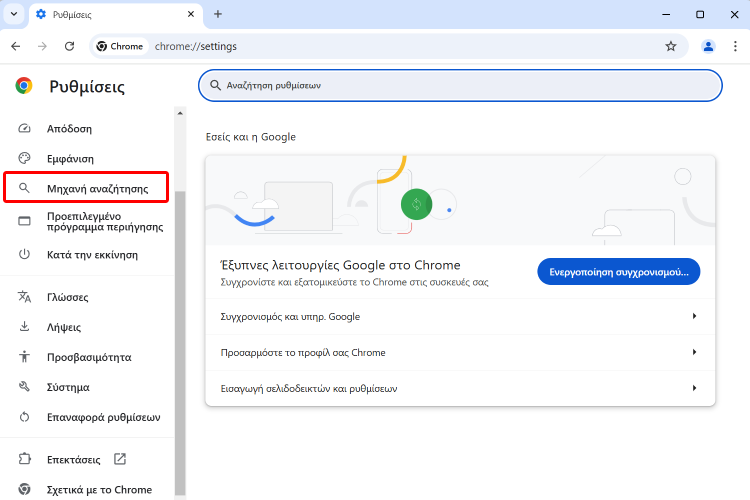Click the magnifier icon in settings search

tap(215, 85)
